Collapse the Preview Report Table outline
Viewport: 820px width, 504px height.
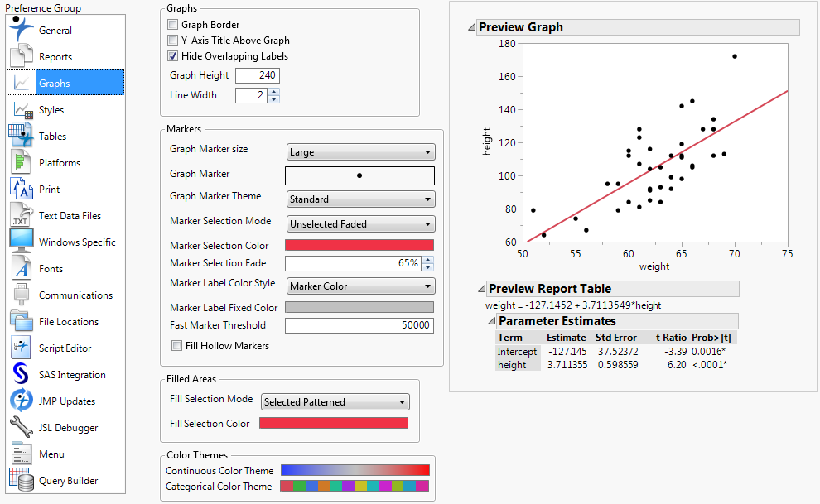481,289
